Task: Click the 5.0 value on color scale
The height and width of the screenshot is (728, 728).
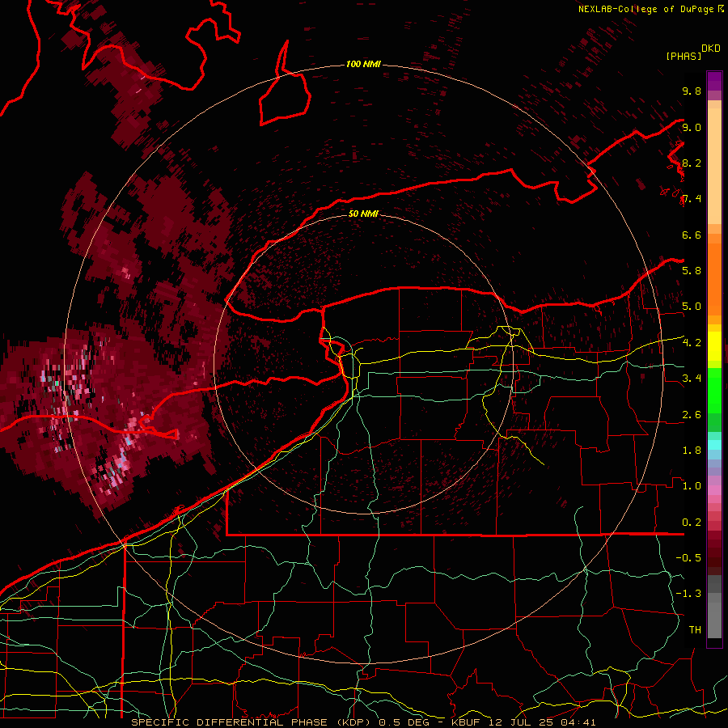Action: click(692, 307)
